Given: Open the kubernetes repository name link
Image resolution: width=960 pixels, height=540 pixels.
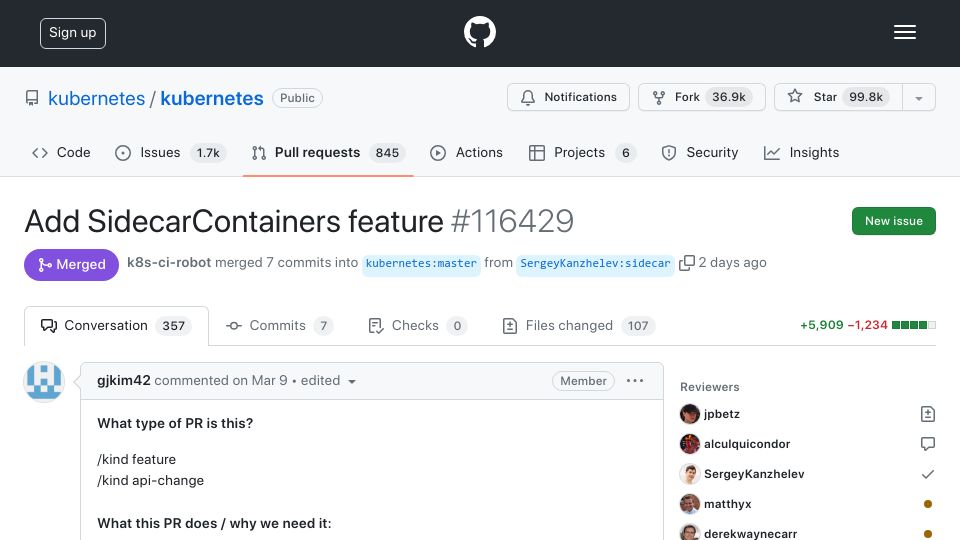Looking at the screenshot, I should 212,99.
